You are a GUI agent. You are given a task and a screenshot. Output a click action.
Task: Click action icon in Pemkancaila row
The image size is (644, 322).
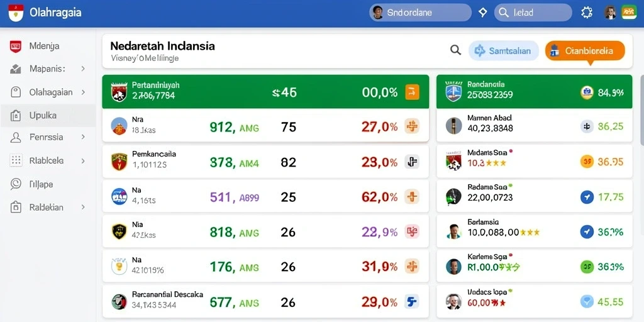(x=412, y=162)
